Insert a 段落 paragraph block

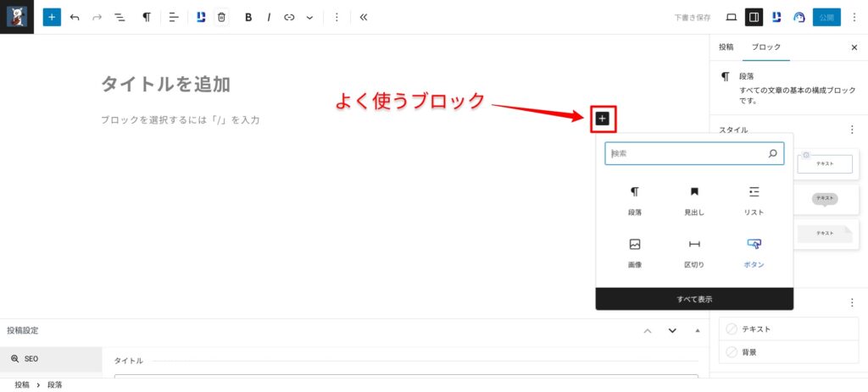tap(634, 202)
